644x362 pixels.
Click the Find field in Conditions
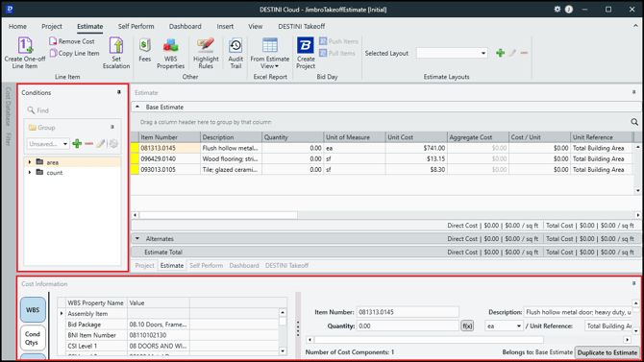(72, 110)
